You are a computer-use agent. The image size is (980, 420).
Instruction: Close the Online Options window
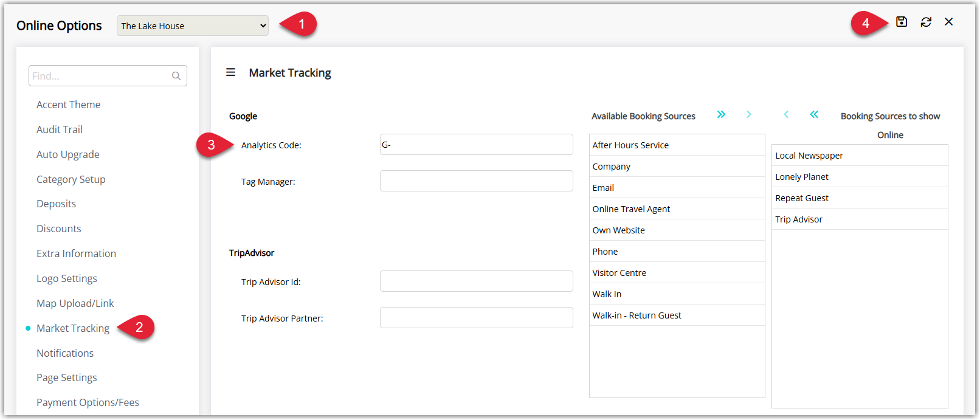(948, 22)
